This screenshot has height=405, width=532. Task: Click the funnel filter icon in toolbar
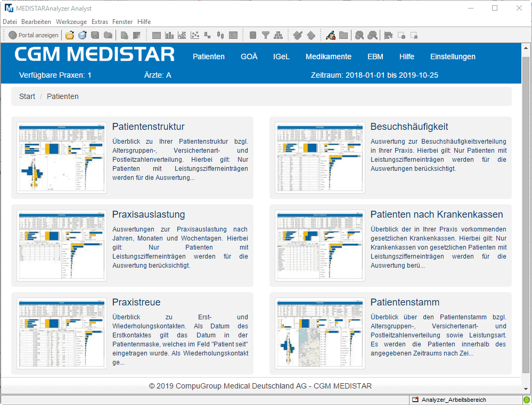point(266,35)
